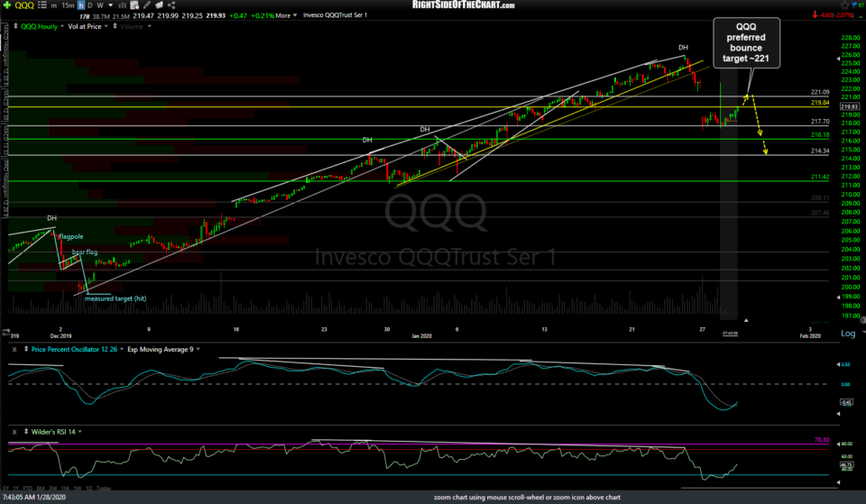Open Wilder's RSI 14 dropdown

pyautogui.click(x=80, y=432)
